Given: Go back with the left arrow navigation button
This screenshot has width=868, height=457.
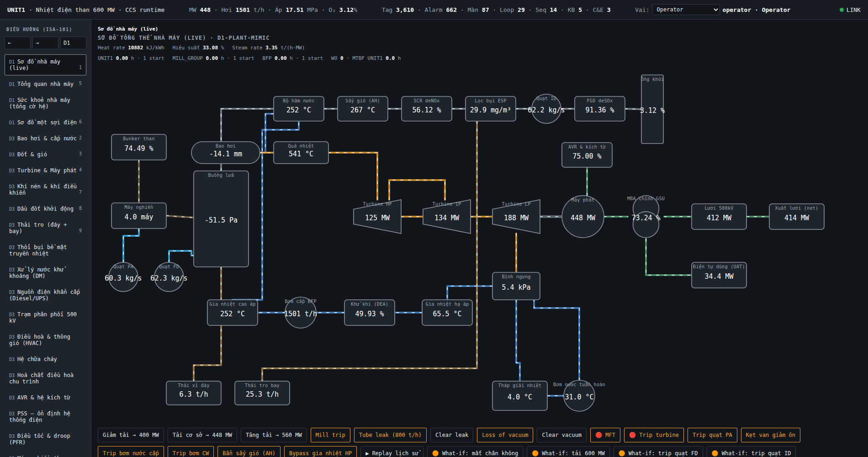Looking at the screenshot, I should (x=17, y=43).
